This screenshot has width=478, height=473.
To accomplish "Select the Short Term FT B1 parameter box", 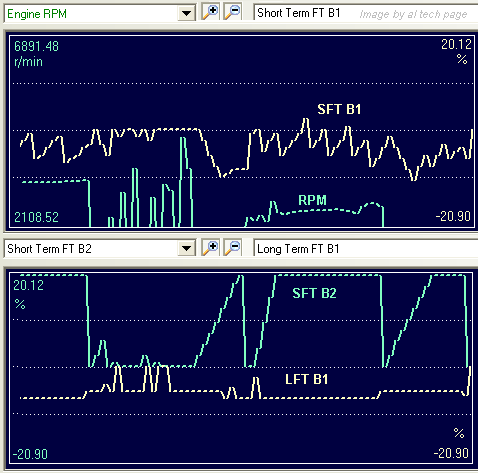I will coord(366,13).
